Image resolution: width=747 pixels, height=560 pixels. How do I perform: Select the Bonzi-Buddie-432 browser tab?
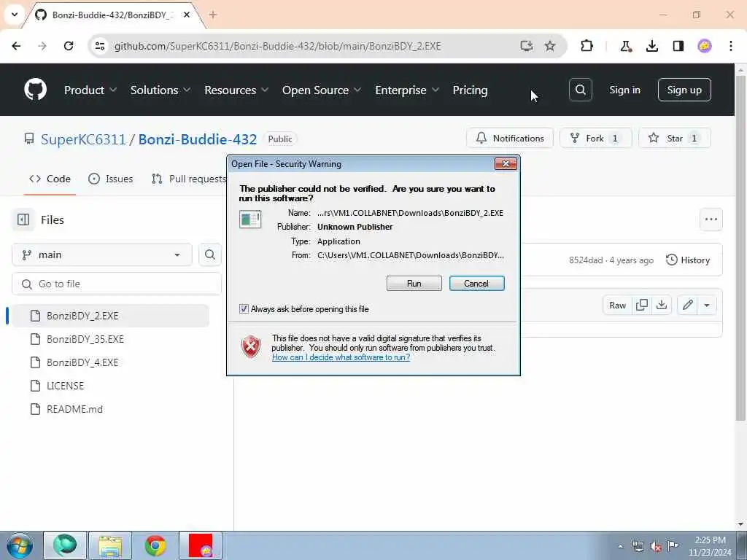point(113,15)
